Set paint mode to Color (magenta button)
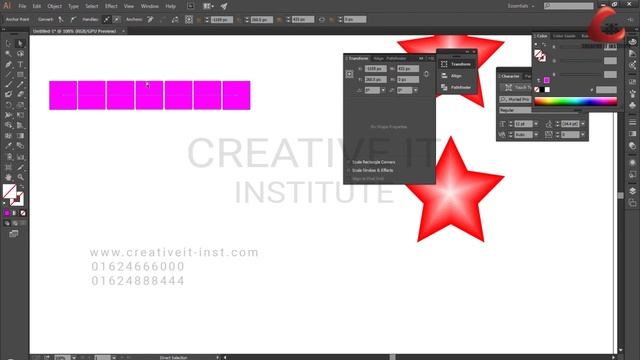This screenshot has width=640, height=360. pos(7,213)
